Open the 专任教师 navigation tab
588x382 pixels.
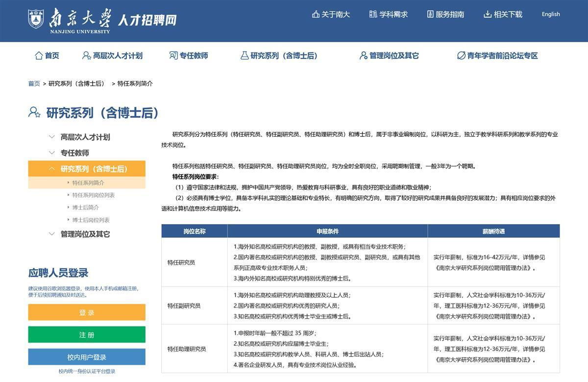pos(194,55)
